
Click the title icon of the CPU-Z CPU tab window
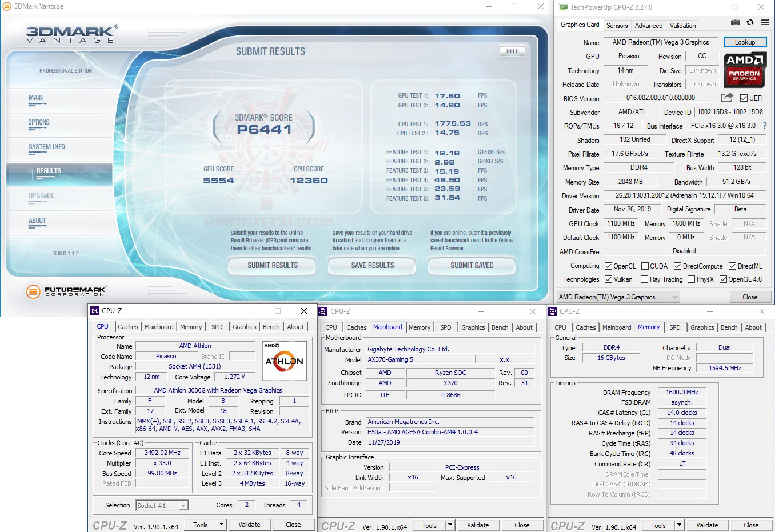coord(94,311)
